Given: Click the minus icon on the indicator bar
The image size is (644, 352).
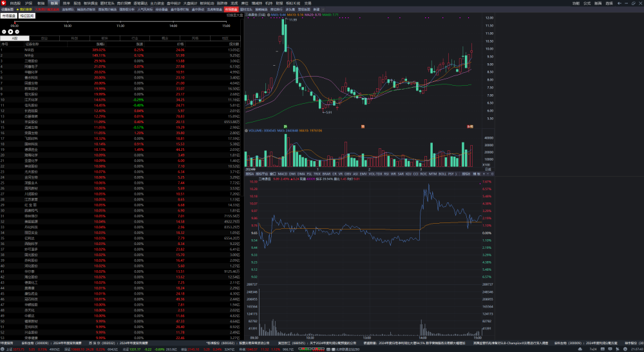Looking at the screenshot, I should (488, 174).
